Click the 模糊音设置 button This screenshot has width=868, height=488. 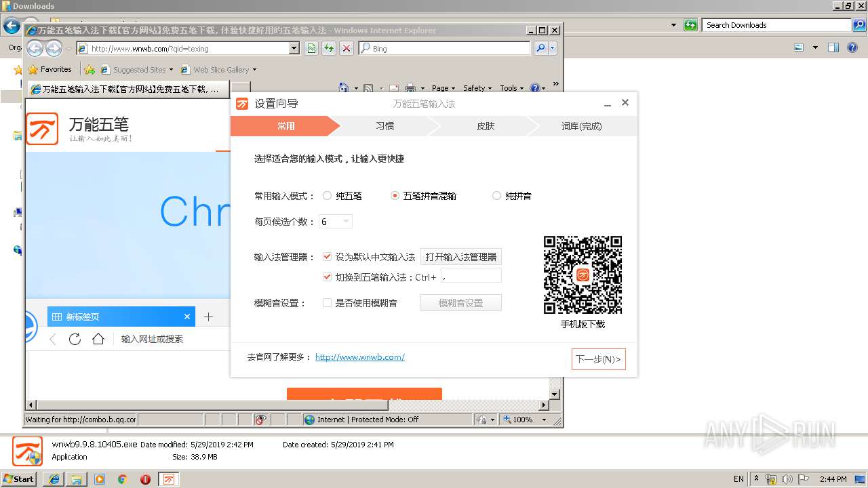point(461,303)
